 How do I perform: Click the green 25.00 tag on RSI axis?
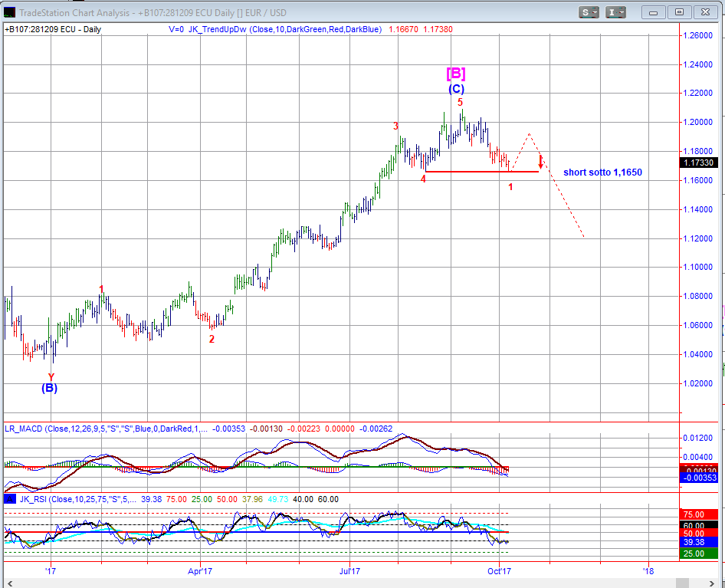pos(699,554)
